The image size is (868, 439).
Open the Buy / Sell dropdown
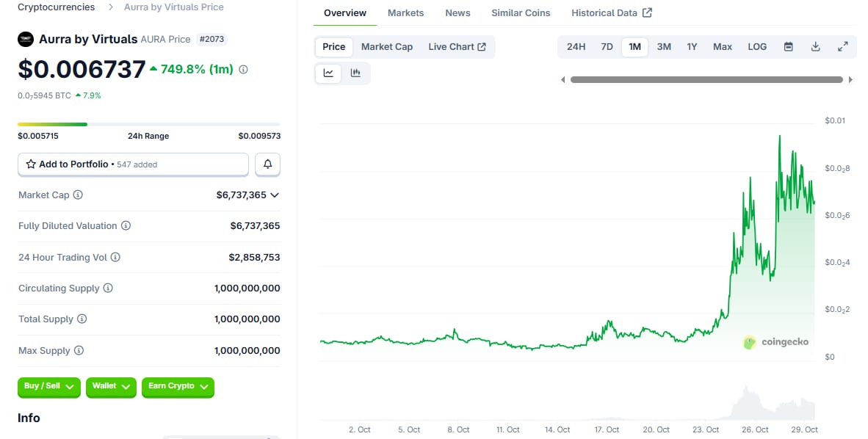48,387
